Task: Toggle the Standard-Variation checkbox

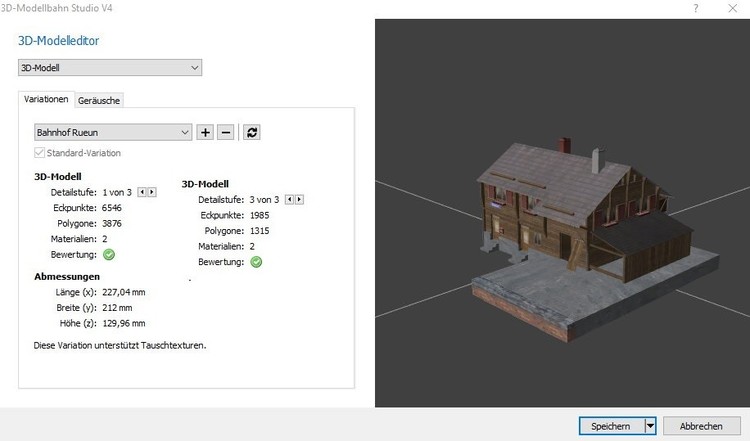Action: tap(39, 153)
